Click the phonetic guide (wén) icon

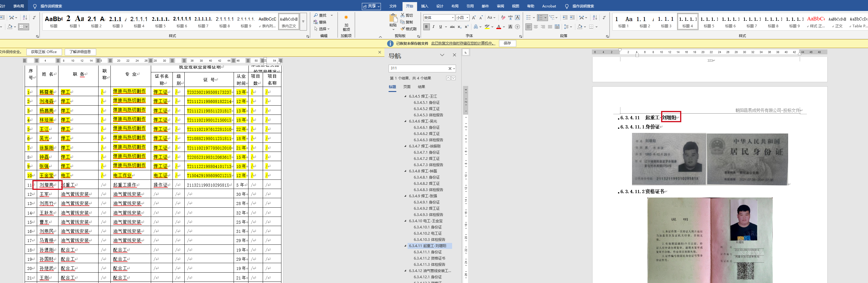(510, 18)
